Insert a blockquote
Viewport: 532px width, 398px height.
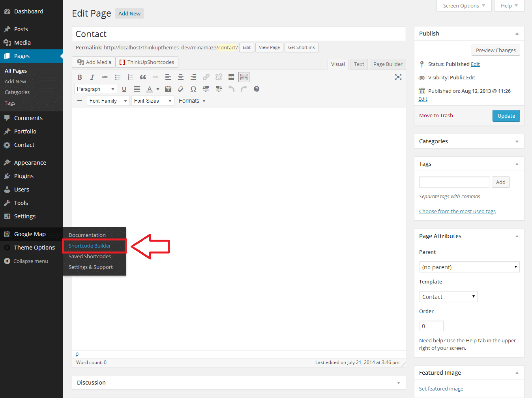point(143,77)
